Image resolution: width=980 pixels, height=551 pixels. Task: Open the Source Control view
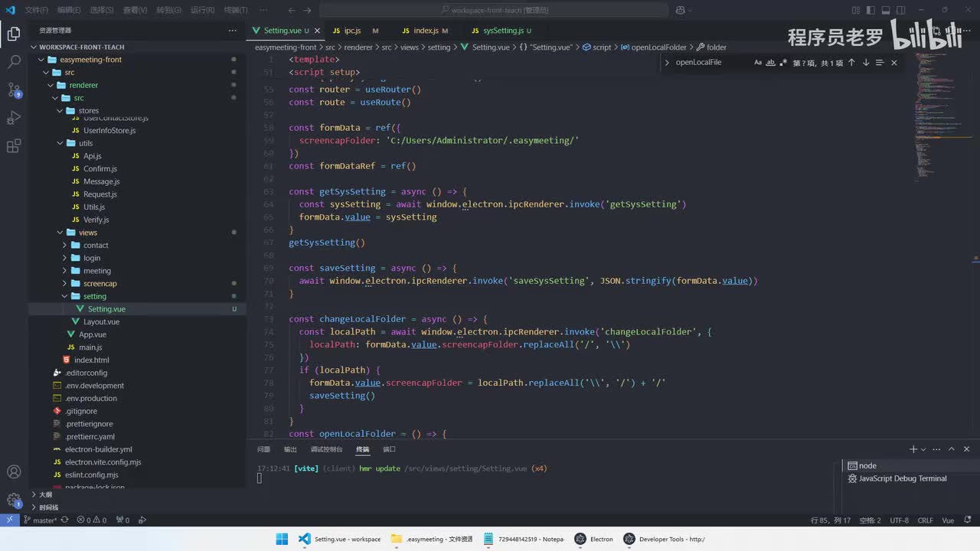coord(14,90)
